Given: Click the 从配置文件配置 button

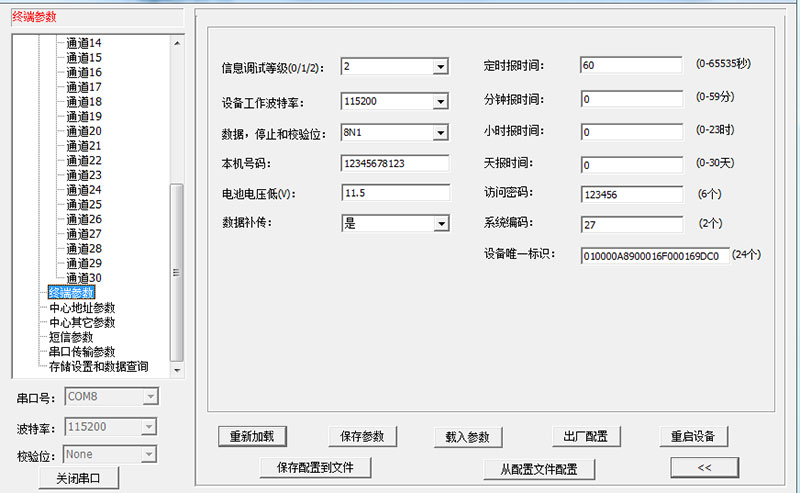Looking at the screenshot, I should coord(539,469).
